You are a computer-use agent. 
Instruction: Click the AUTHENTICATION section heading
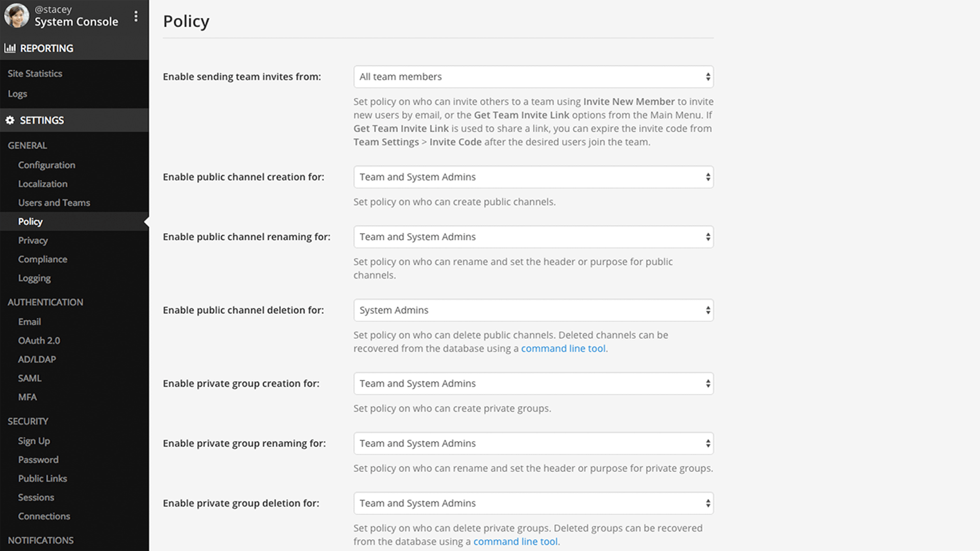(x=45, y=302)
